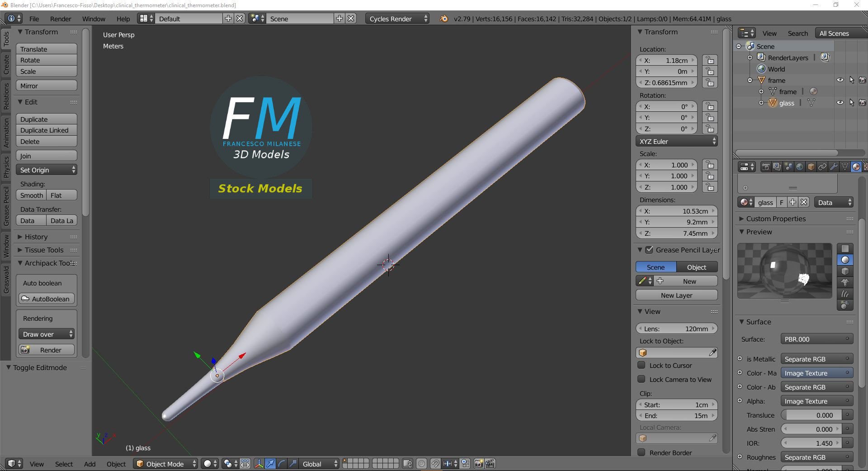The image size is (868, 471).
Task: Open the Render properties tab (camera icon)
Action: pyautogui.click(x=766, y=167)
